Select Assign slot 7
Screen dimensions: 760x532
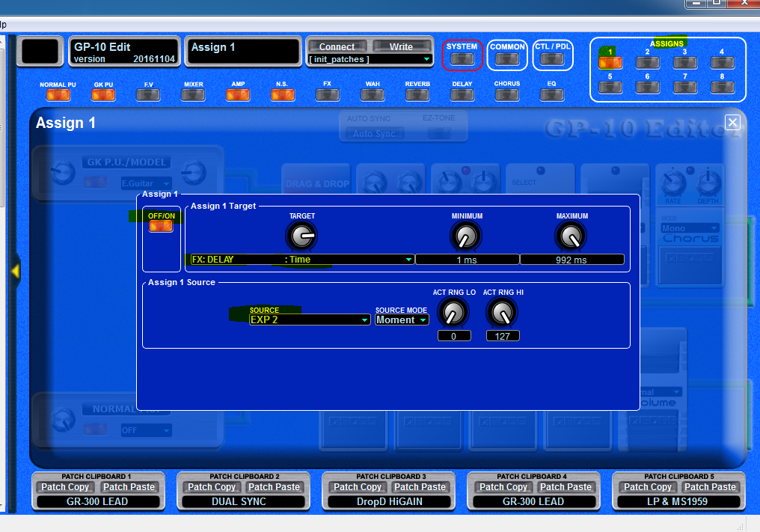coord(685,88)
